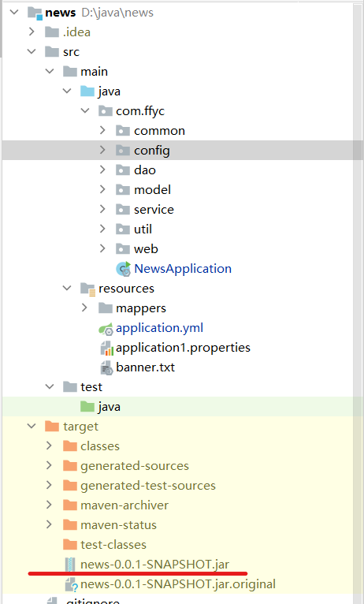Expand the mappers folder

[x=84, y=308]
